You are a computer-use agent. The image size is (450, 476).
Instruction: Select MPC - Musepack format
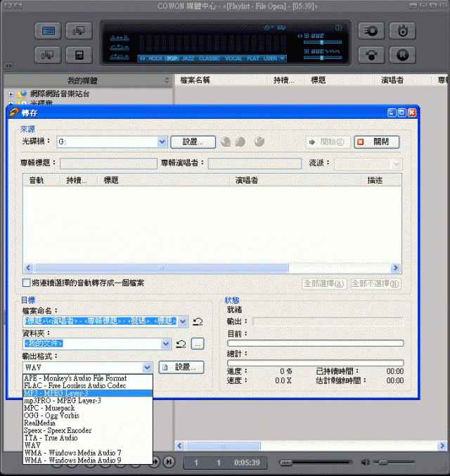point(88,408)
